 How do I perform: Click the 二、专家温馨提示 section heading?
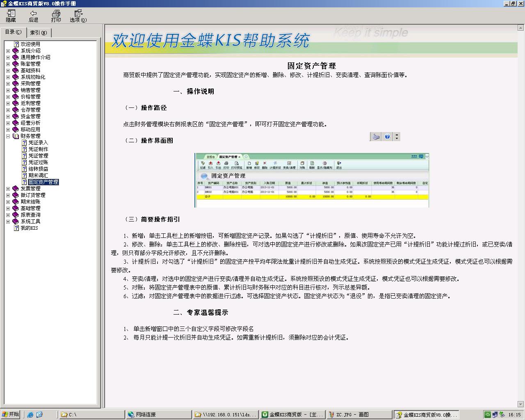pos(201,313)
